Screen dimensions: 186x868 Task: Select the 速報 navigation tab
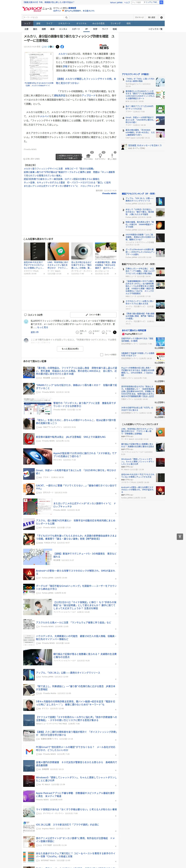[38, 23]
